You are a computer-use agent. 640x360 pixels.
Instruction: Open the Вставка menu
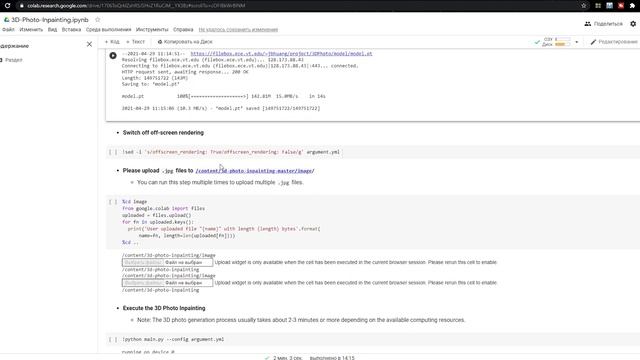pos(71,29)
